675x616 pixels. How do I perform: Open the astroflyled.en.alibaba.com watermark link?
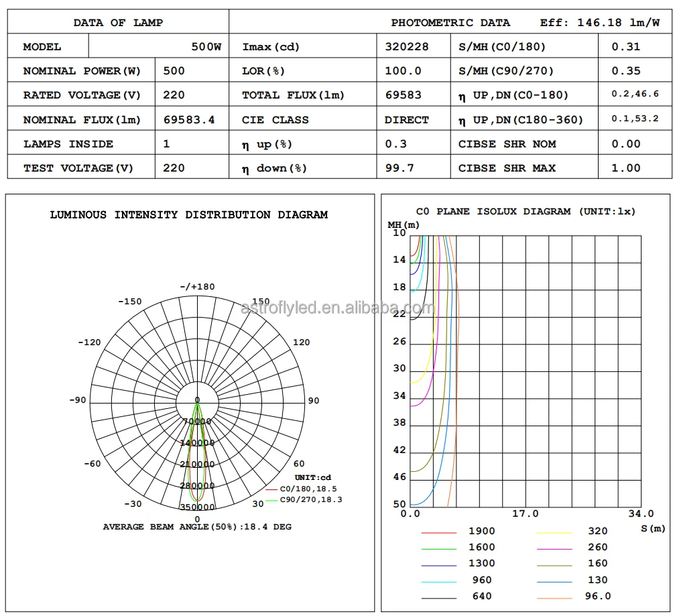337,308
